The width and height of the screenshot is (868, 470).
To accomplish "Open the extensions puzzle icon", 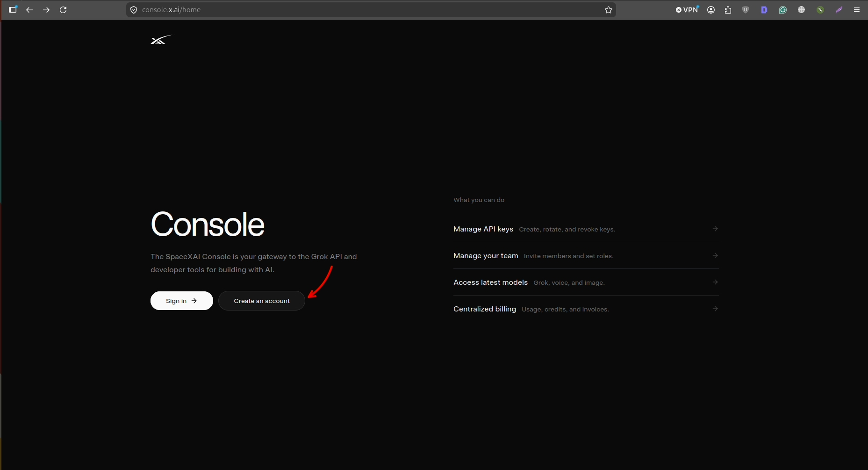I will point(728,10).
